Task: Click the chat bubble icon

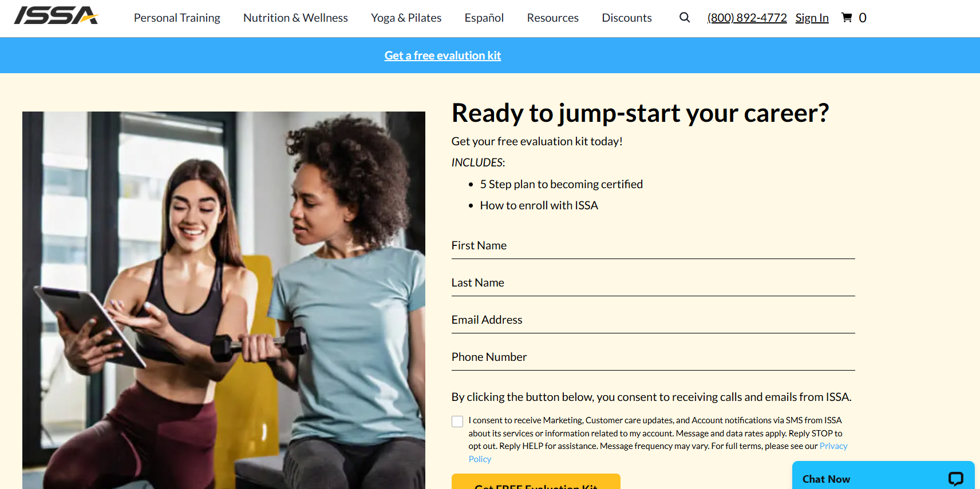Action: (x=955, y=479)
